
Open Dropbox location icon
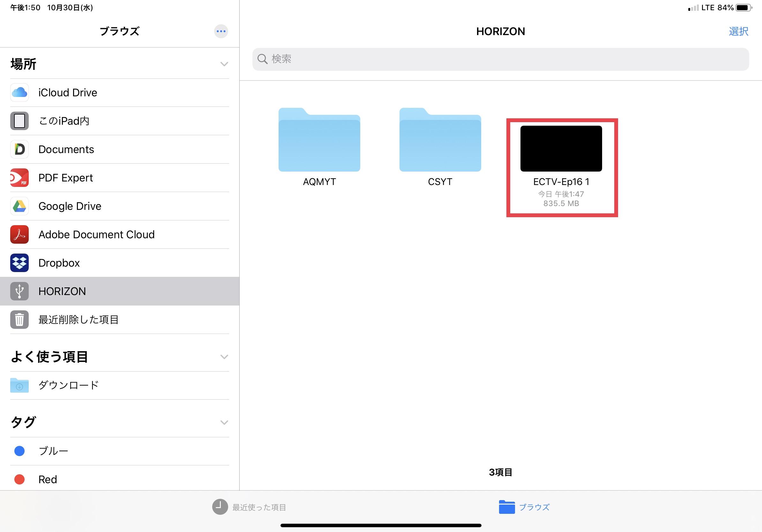pos(19,263)
